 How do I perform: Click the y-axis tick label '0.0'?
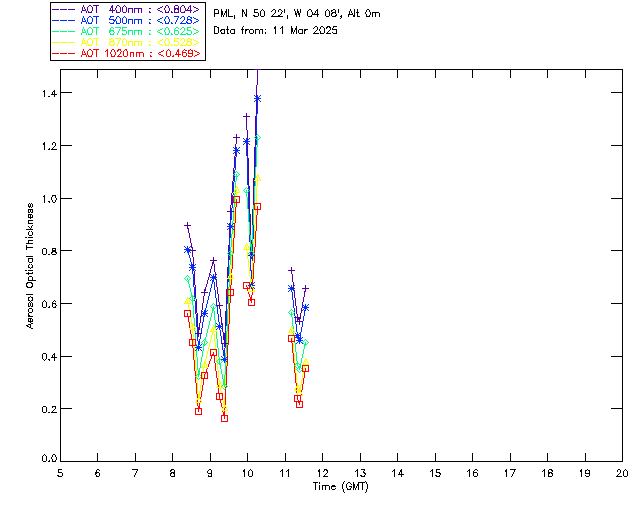[x=49, y=459]
